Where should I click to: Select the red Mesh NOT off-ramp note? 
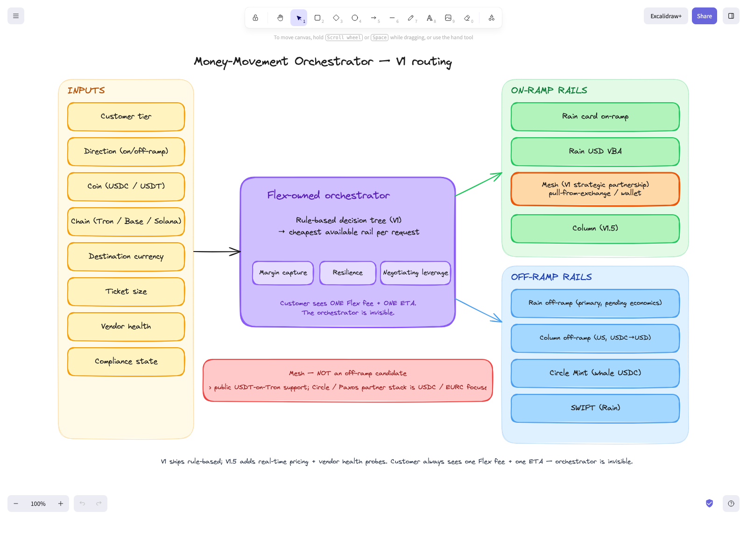pyautogui.click(x=348, y=380)
